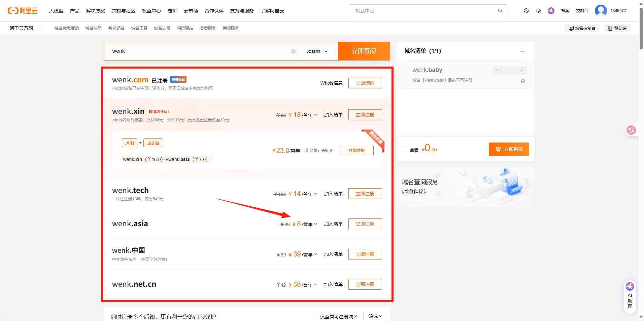Expand price options for wenk.中国 ¥39/首年
The width and height of the screenshot is (644, 321).
click(x=315, y=254)
